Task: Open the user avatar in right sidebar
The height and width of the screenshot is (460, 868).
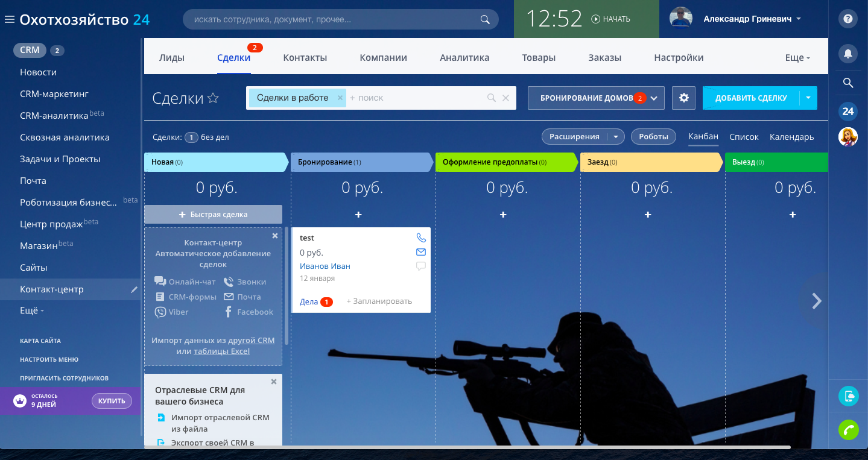Action: click(x=848, y=137)
